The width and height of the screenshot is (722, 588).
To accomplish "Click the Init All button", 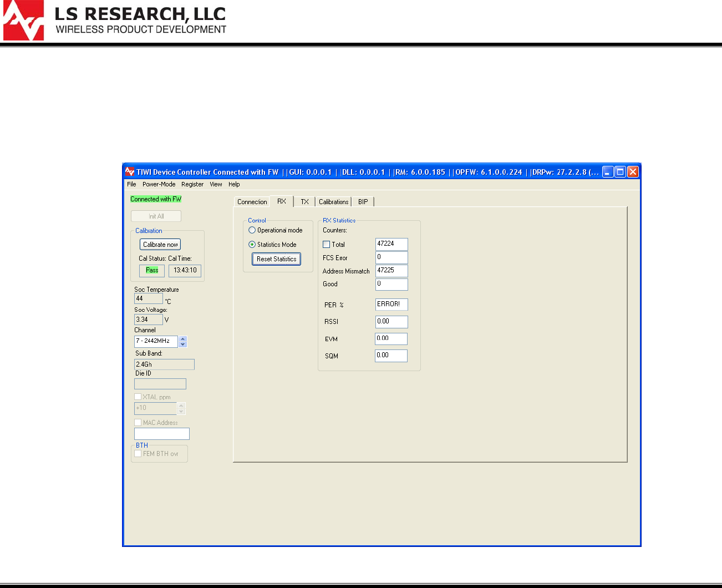I will coord(156,216).
